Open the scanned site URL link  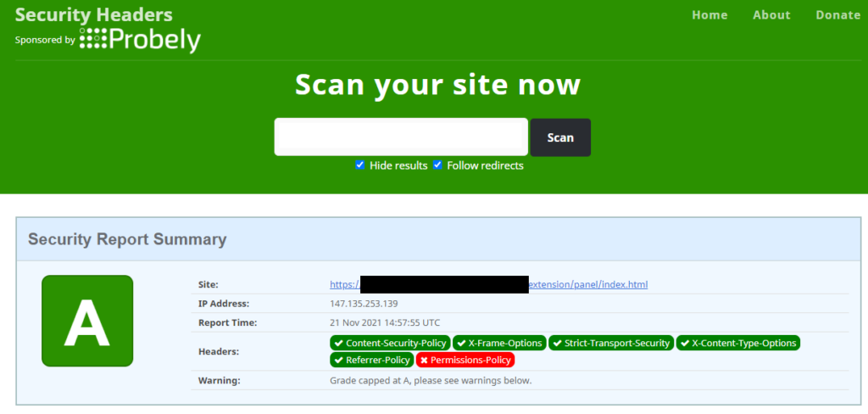click(588, 285)
